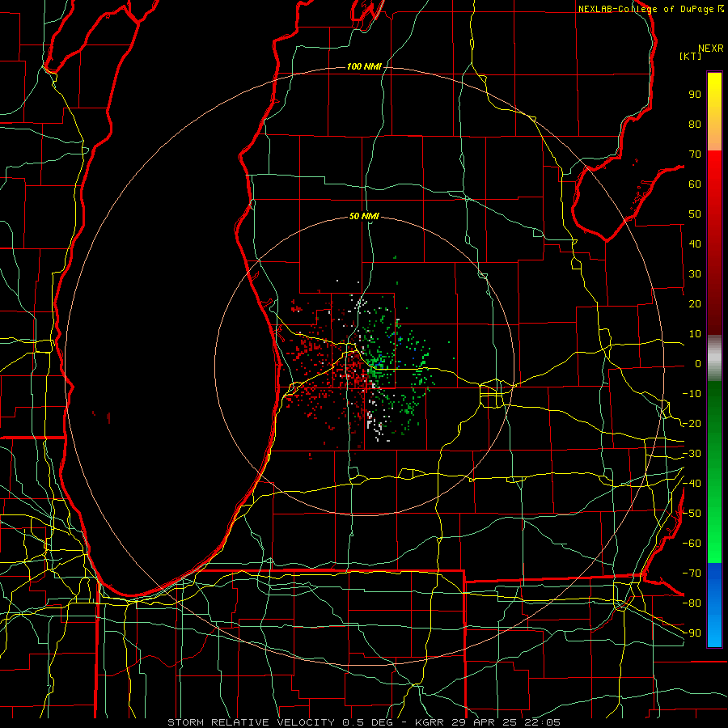Select the positive 30 scale value
Image resolution: width=728 pixels, height=728 pixels.
click(695, 274)
